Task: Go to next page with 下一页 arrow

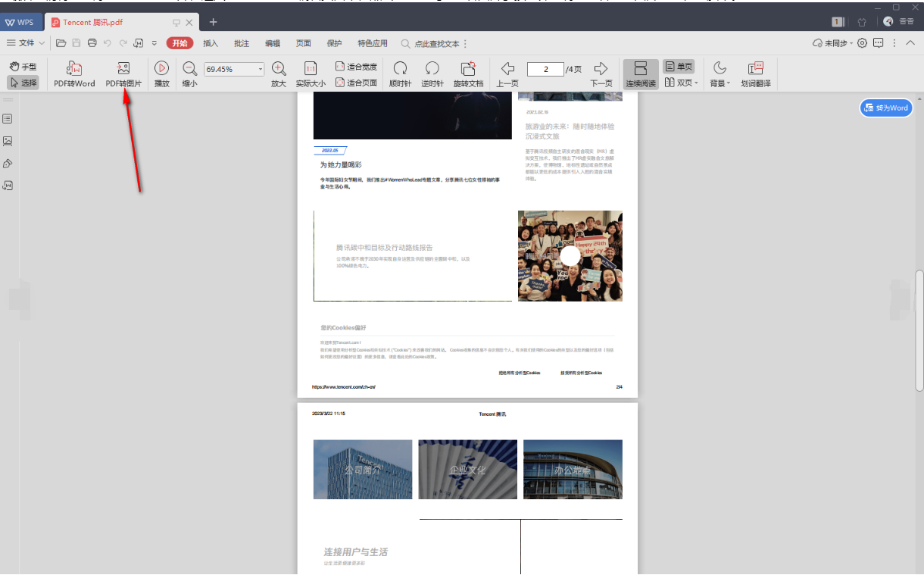Action: click(601, 69)
